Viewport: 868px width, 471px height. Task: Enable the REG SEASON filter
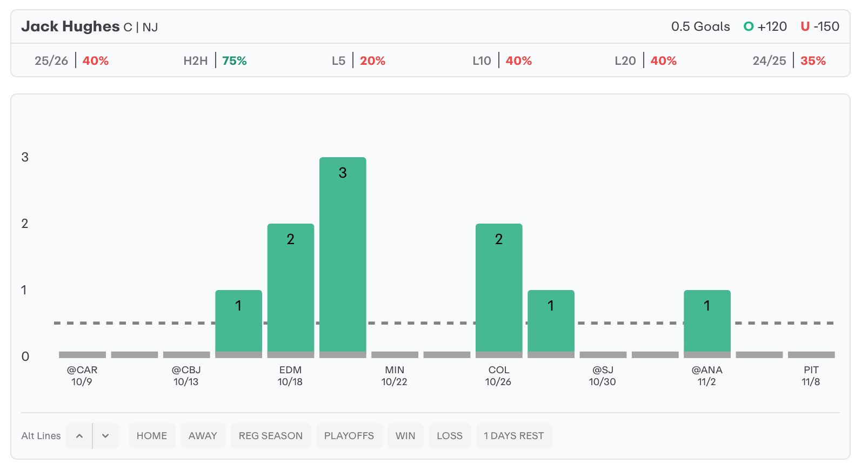271,436
